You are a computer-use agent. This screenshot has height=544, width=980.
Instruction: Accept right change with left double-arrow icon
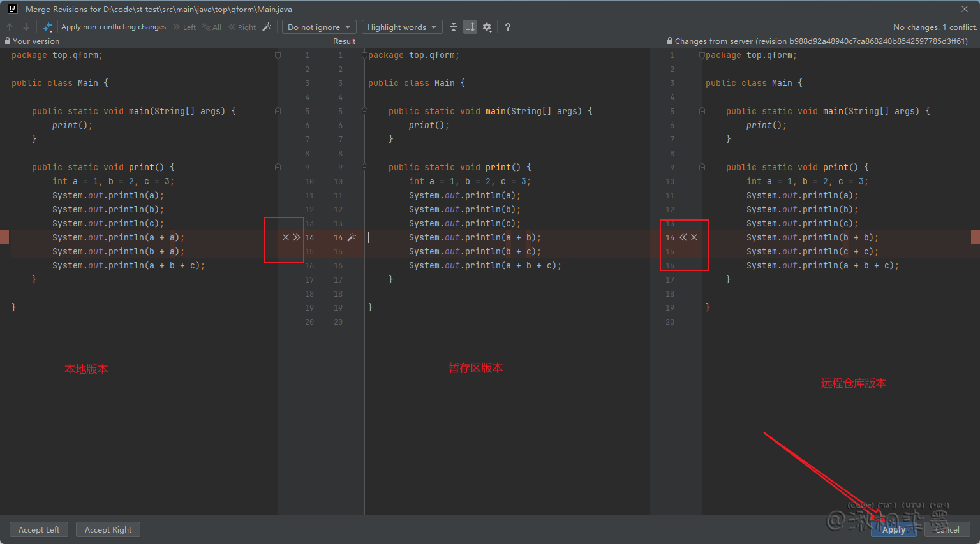point(683,237)
